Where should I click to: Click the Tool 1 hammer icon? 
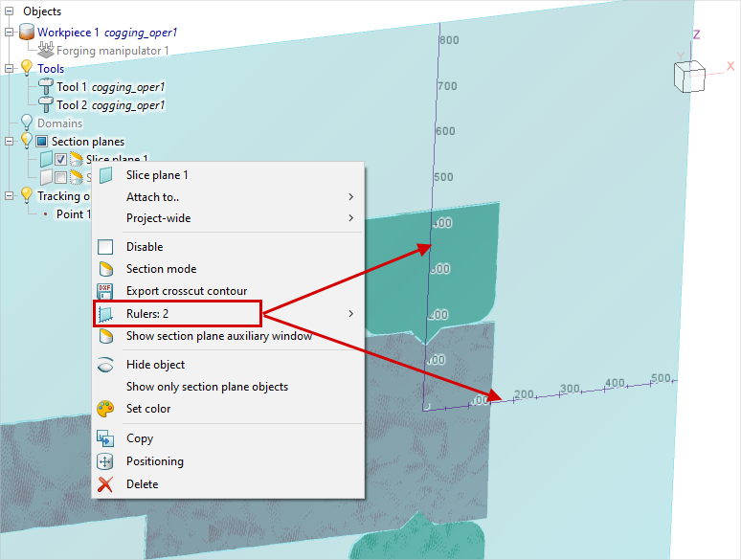click(x=45, y=87)
